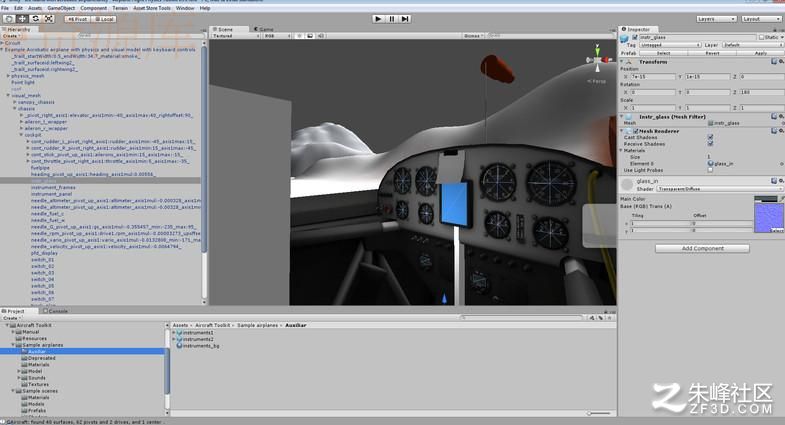Click the Hierarchy Create button
This screenshot has width=785, height=425.
[10, 36]
